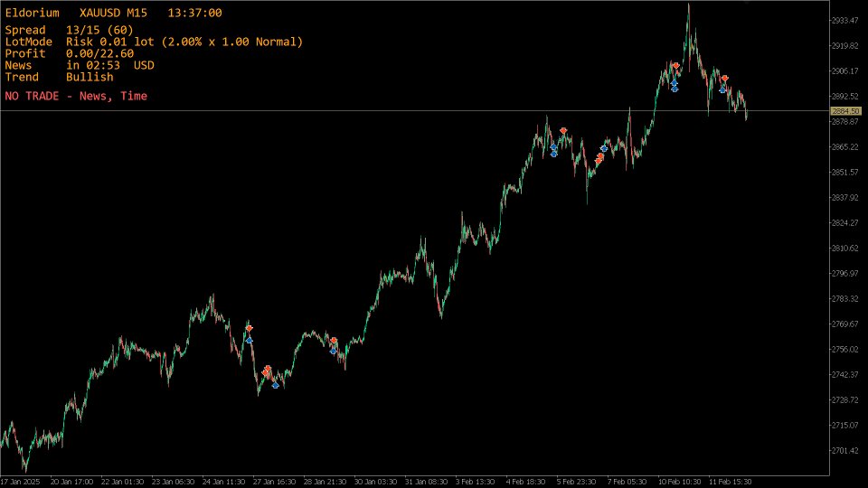Click the 'XAUUSD M15' symbol label
The height and width of the screenshot is (488, 868).
point(114,13)
